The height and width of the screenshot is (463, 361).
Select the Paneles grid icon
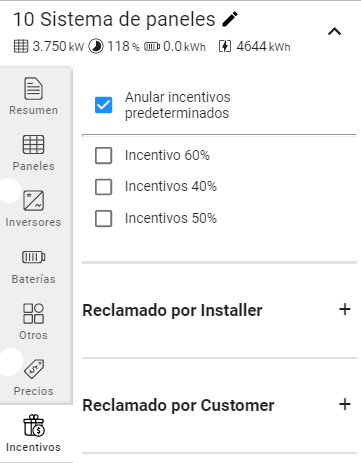click(33, 144)
